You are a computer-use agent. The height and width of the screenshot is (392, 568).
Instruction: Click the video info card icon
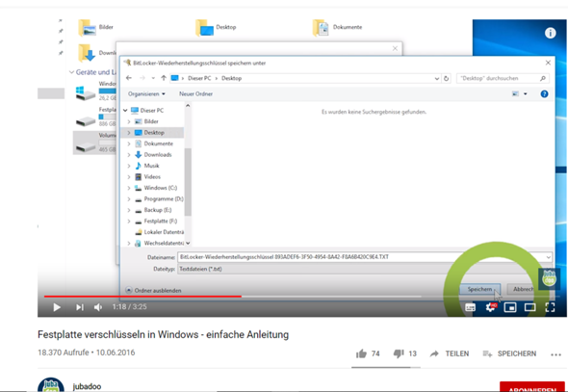click(551, 34)
